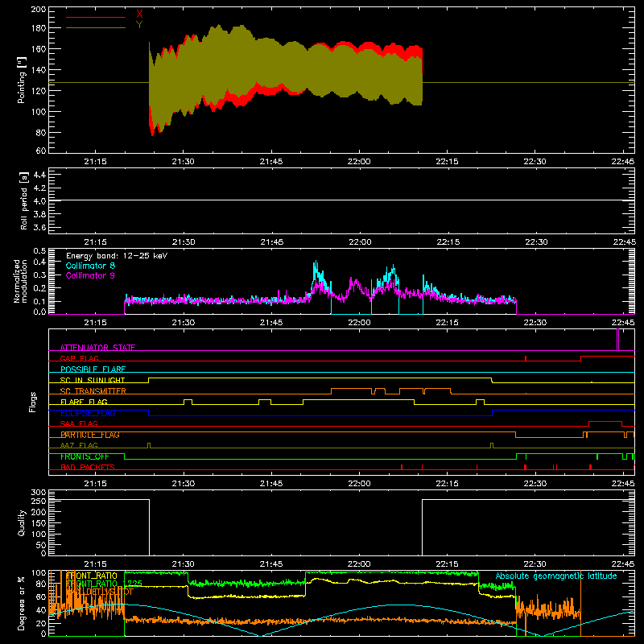Click the POSSIBLE_FLARE flag label

click(93, 369)
